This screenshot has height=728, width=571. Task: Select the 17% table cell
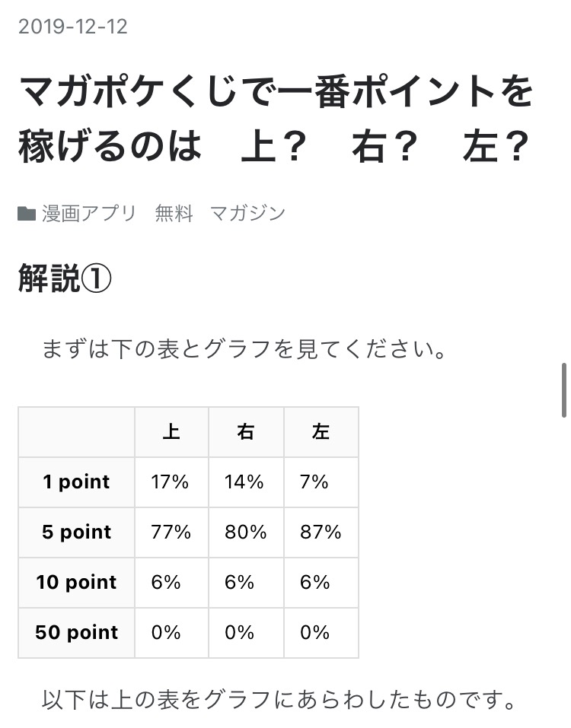click(171, 482)
